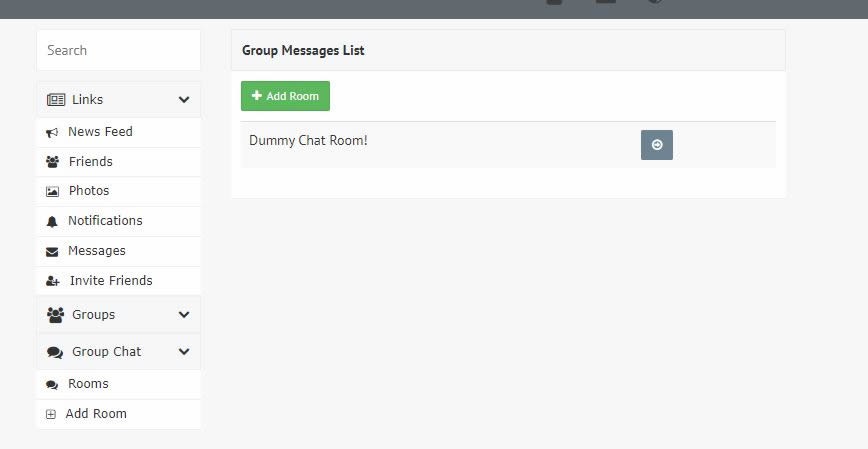Click the megaphone icon beside News Feed
Viewport: 868px width, 449px height.
52,132
